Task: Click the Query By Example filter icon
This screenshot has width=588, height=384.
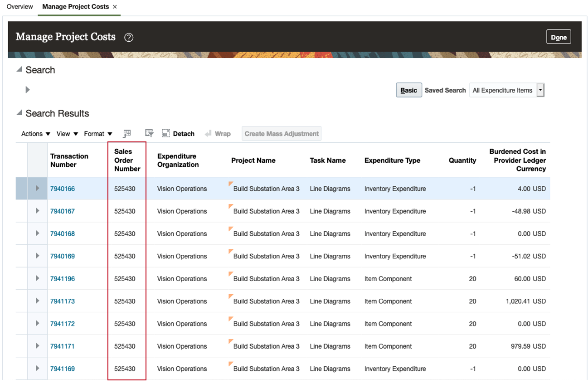Action: pyautogui.click(x=149, y=133)
